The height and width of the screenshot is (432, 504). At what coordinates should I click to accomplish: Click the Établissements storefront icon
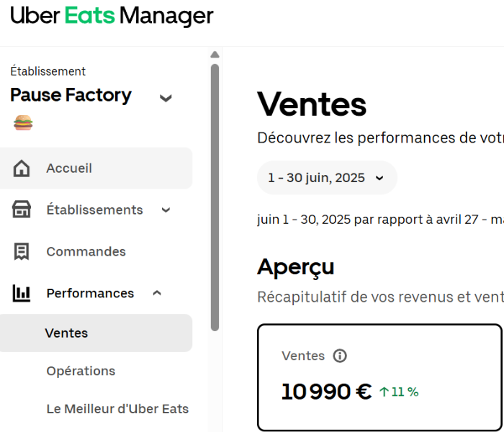click(x=22, y=210)
